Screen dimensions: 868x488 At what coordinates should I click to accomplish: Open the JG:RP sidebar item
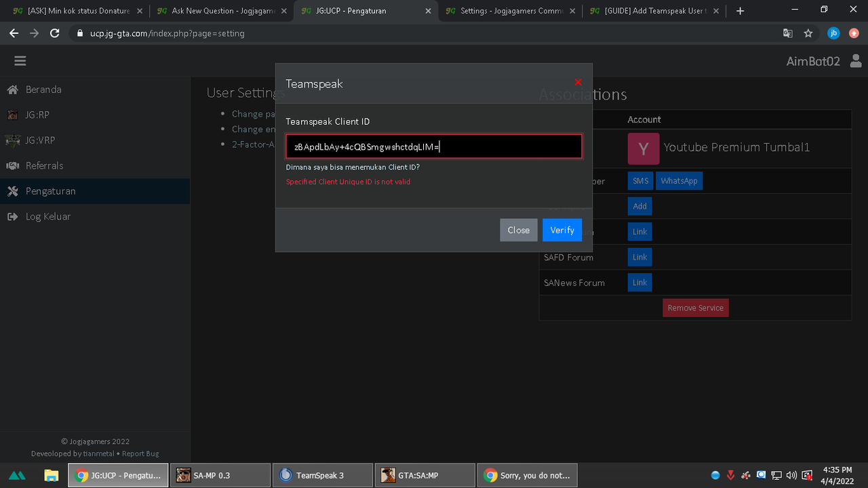(x=95, y=115)
